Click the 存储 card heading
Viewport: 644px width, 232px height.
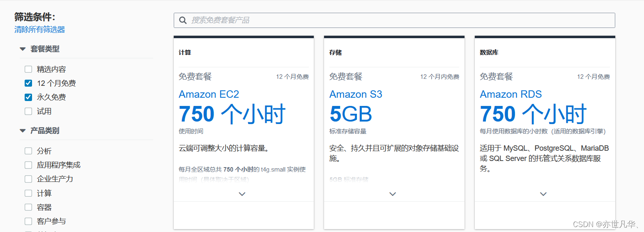336,53
